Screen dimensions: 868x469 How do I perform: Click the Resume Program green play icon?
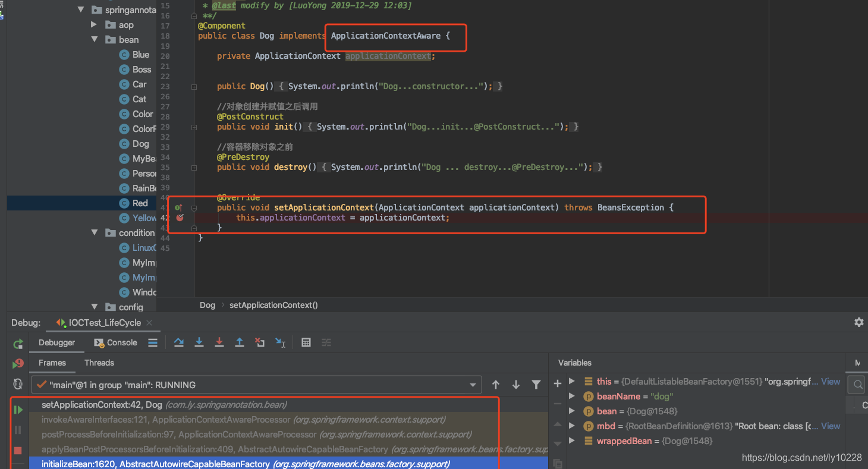[18, 410]
